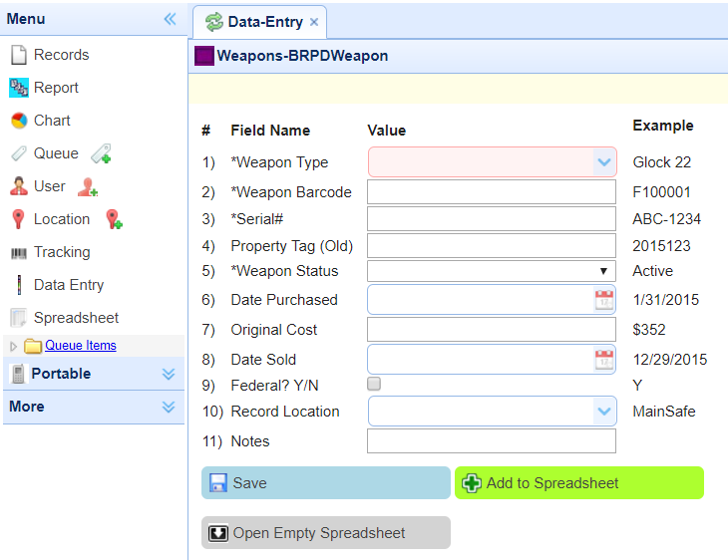Screen dimensions: 728x560
Task: Click the Report icon in menu
Action: point(19,88)
